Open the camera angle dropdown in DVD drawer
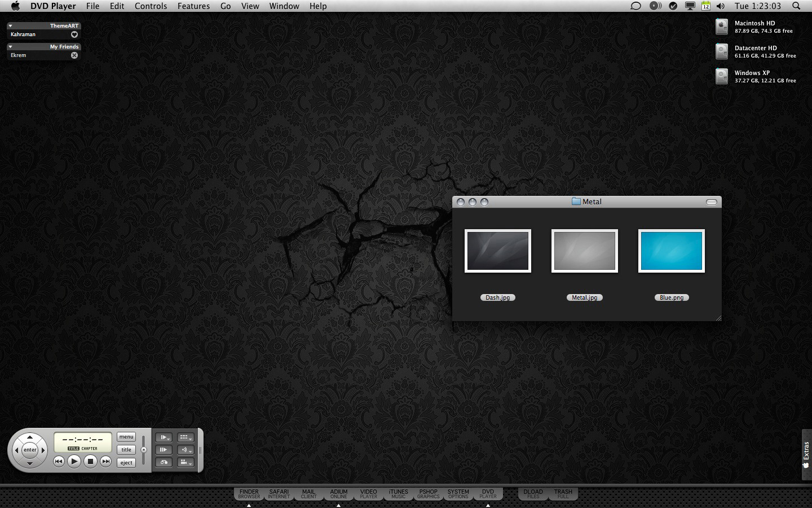812x508 pixels. (185, 462)
